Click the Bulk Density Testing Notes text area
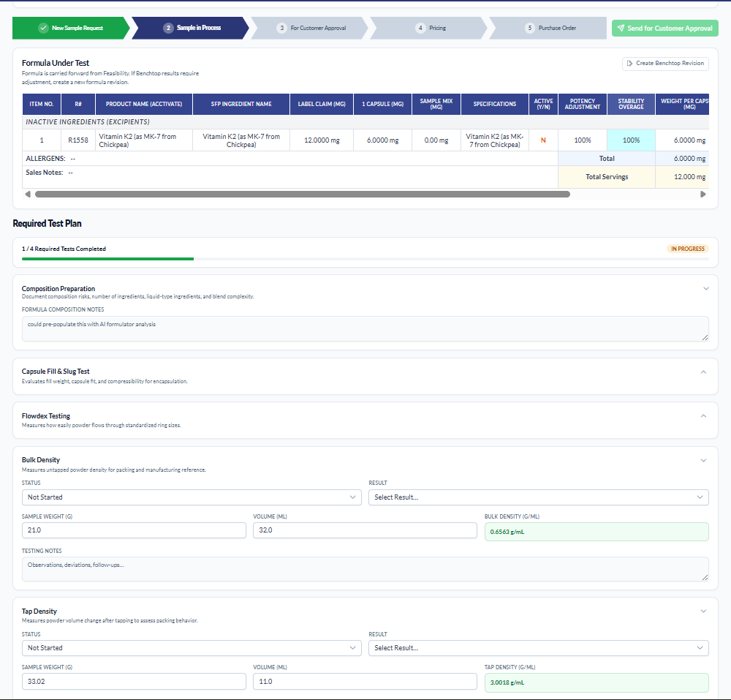Image resolution: width=731 pixels, height=700 pixels. tap(365, 569)
